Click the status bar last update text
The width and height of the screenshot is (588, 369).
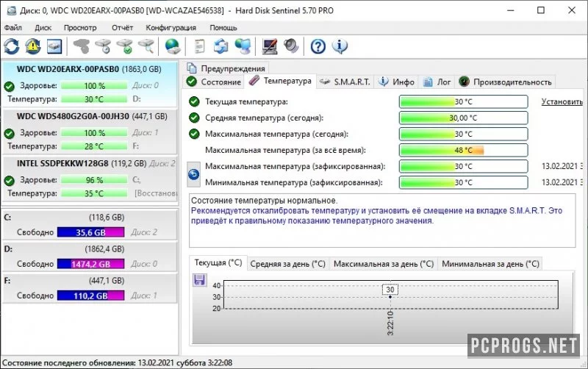click(118, 363)
